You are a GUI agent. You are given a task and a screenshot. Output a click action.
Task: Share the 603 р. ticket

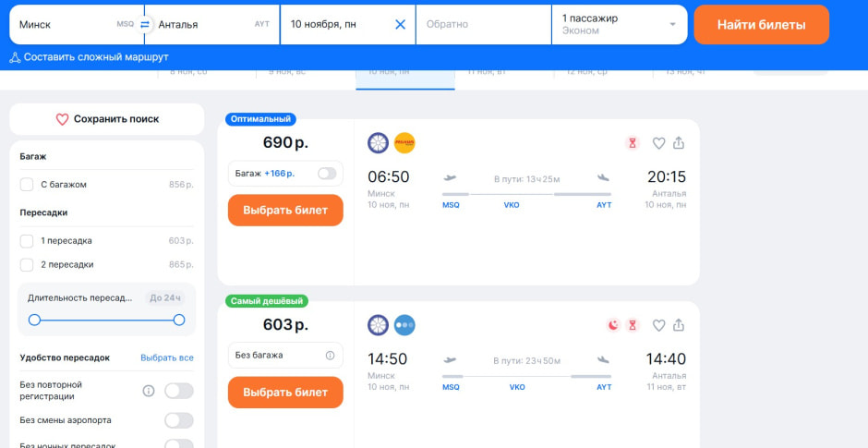tap(679, 325)
